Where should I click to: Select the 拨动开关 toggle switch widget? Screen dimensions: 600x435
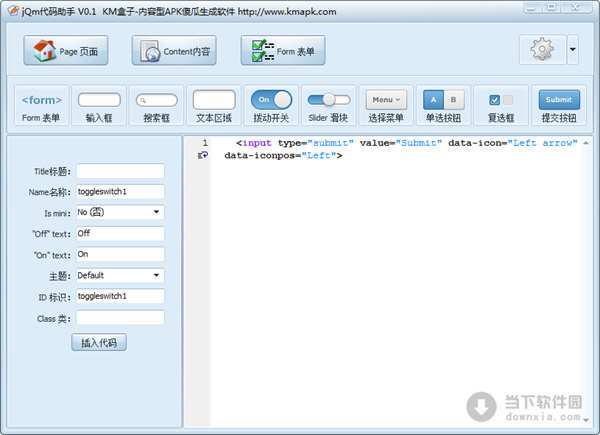271,105
